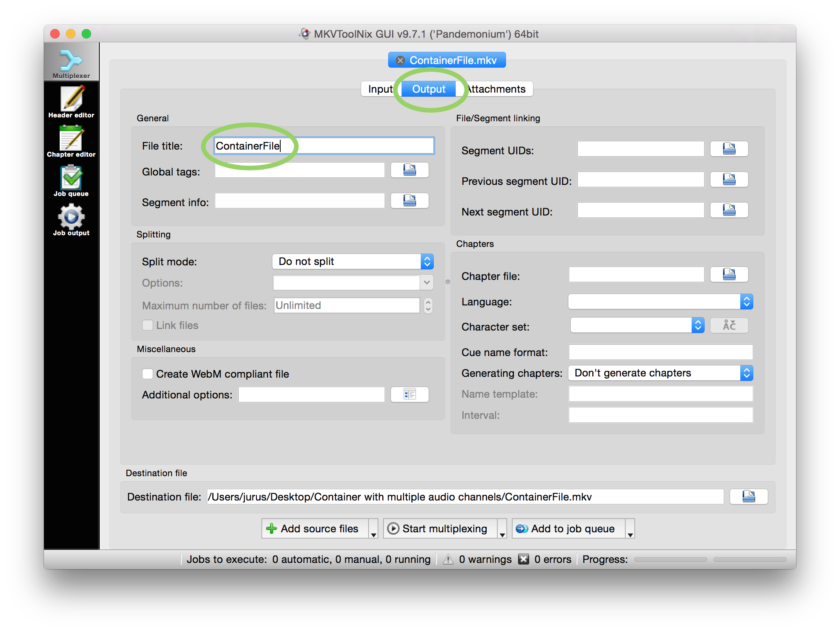
Task: Open the Header editor
Action: (x=71, y=102)
